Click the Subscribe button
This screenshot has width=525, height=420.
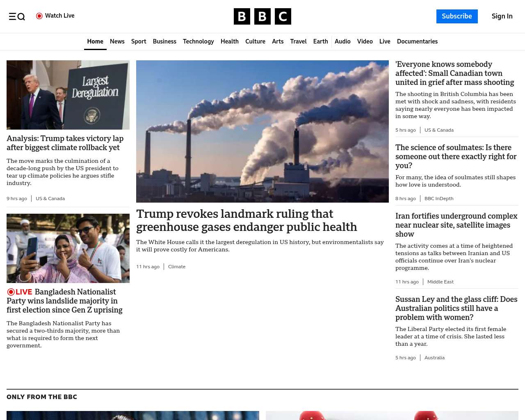pos(457,16)
